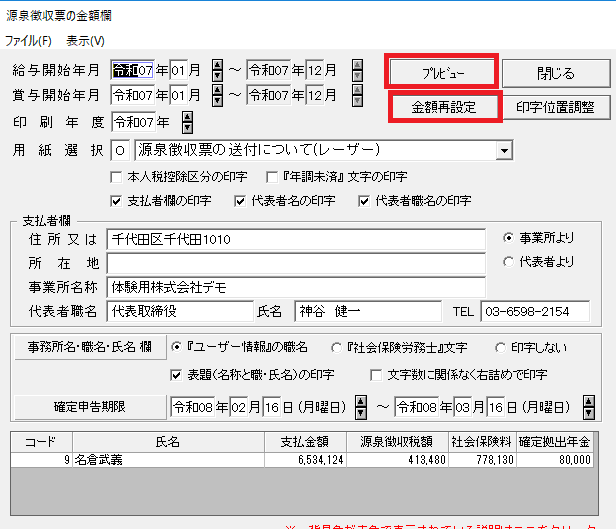This screenshot has height=529, width=616.
Task: Enable 本人税控除区分の印字 checkbox
Action: click(119, 176)
